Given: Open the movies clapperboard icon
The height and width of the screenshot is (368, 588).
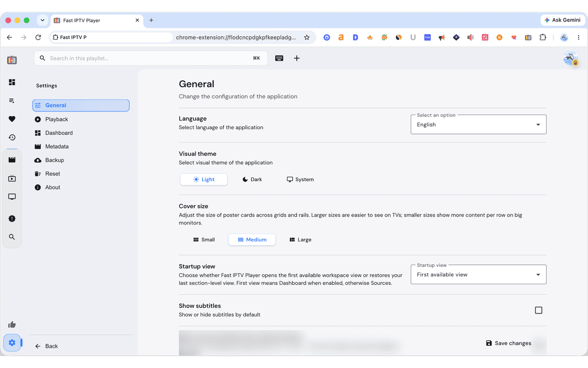Looking at the screenshot, I should pos(12,160).
